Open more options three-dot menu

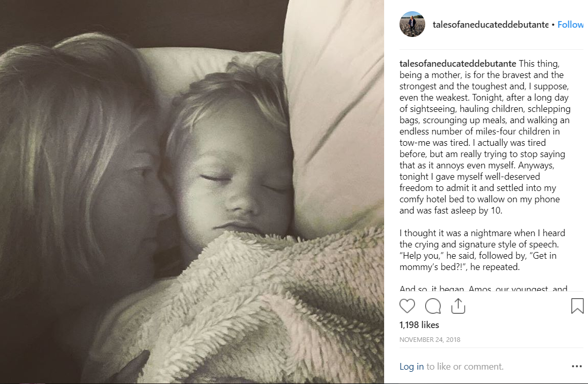point(576,366)
